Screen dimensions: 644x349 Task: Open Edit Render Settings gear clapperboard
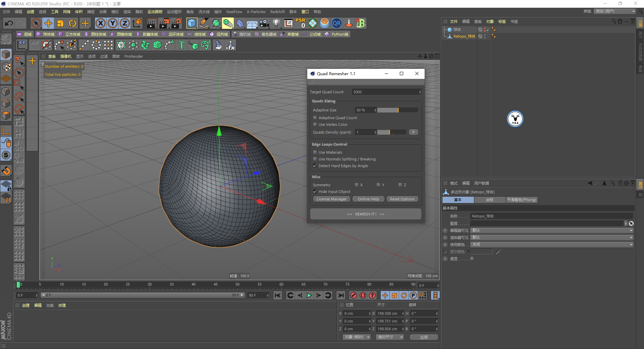tap(176, 23)
